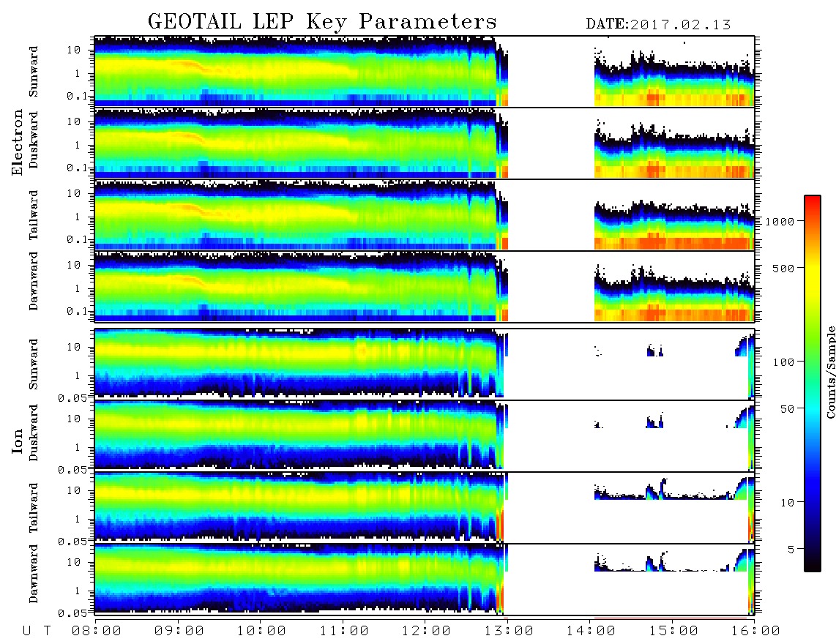Click the 08:00 time tick label
This screenshot has height=644, width=836.
point(97,631)
